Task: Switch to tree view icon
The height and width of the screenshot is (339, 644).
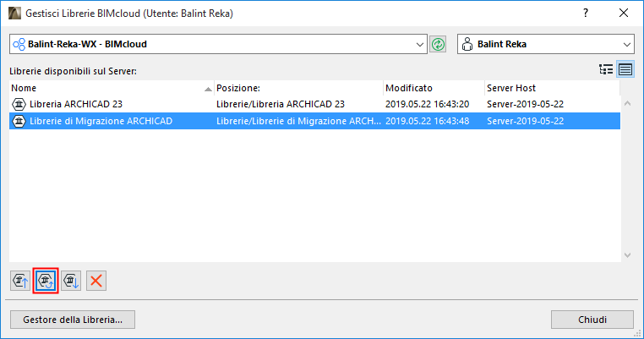Action: click(606, 69)
